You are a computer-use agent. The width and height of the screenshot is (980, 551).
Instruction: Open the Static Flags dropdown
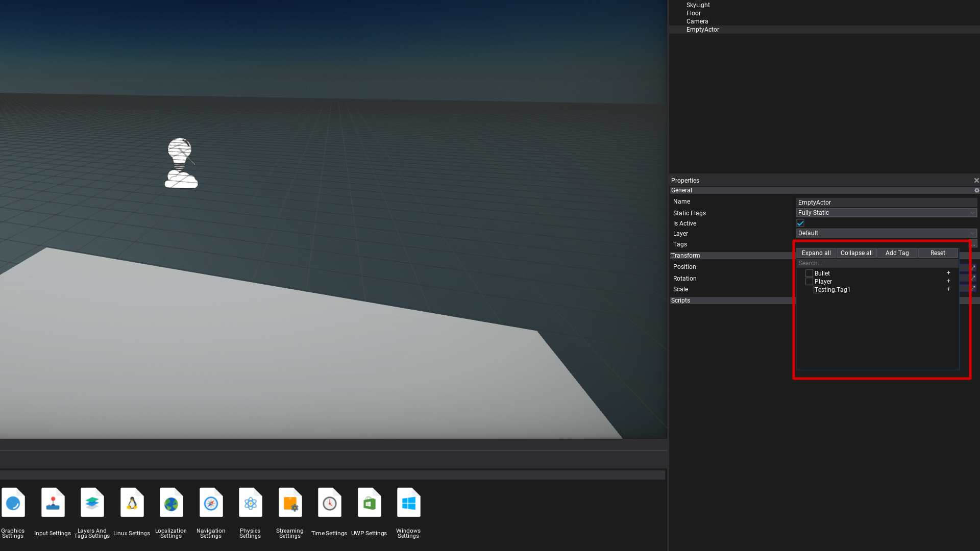pos(887,213)
